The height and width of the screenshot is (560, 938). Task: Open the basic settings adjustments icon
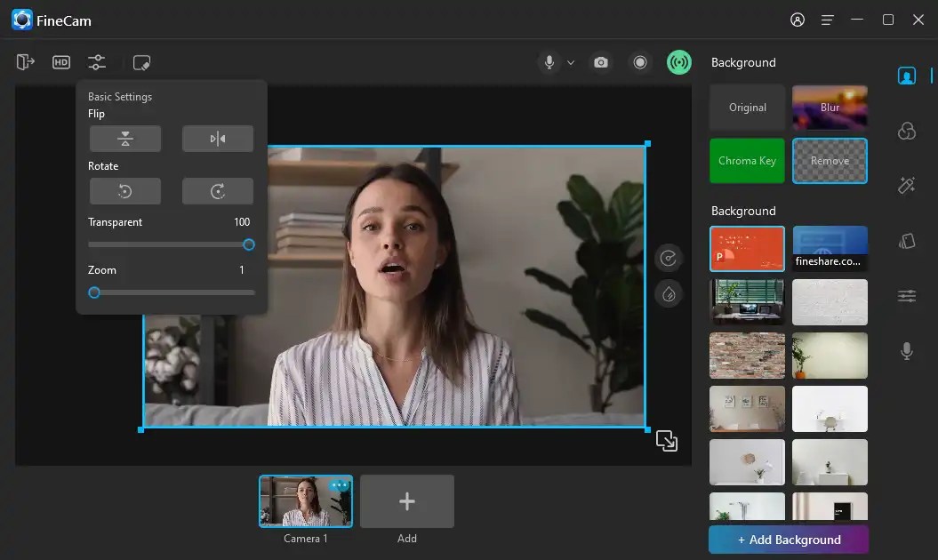pos(96,61)
